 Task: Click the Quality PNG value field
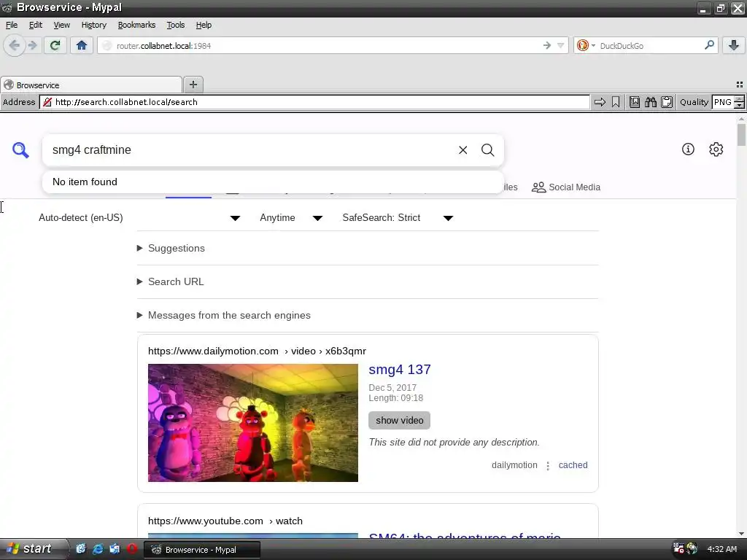[x=723, y=102]
